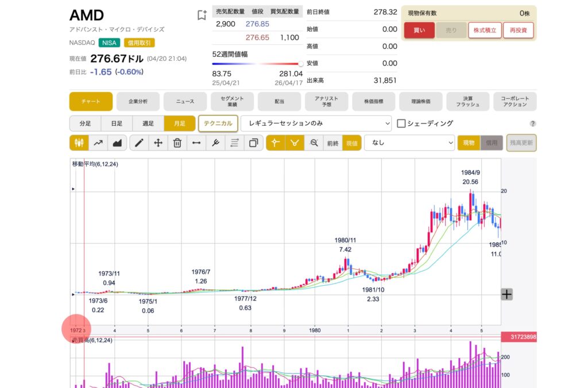
Task: Switch to the area chart icon
Action: point(117,143)
